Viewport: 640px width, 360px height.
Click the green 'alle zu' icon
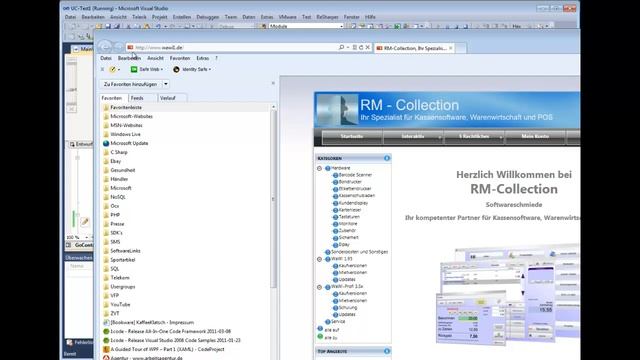(x=320, y=337)
